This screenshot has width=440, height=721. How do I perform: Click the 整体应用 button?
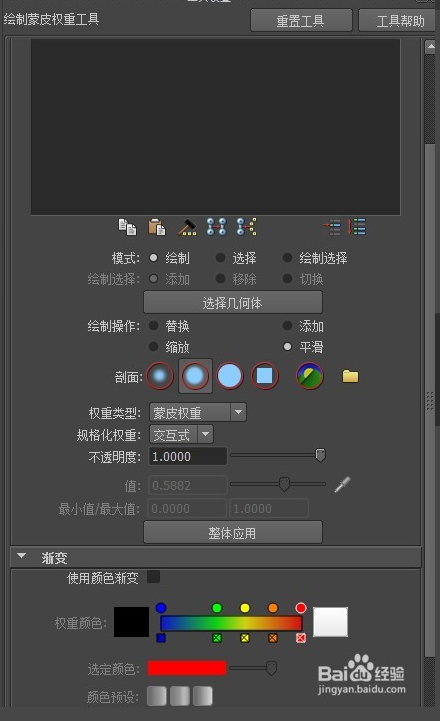tap(233, 532)
